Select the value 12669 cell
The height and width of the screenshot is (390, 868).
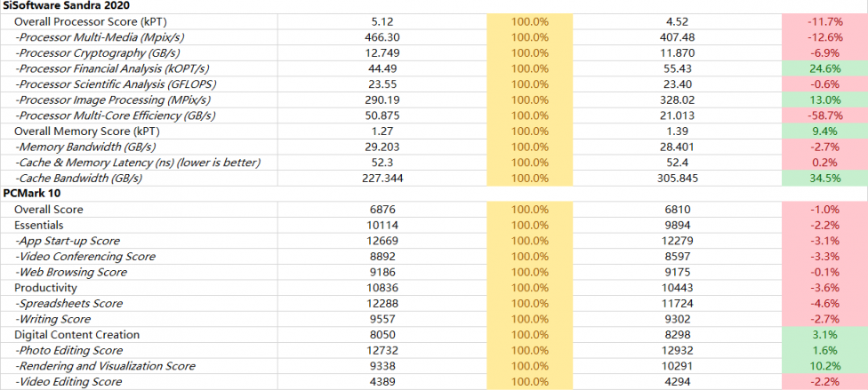coord(382,241)
